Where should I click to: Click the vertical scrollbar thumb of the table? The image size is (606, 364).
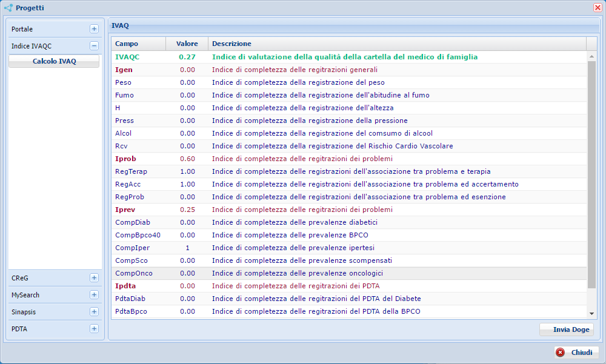pyautogui.click(x=591, y=174)
